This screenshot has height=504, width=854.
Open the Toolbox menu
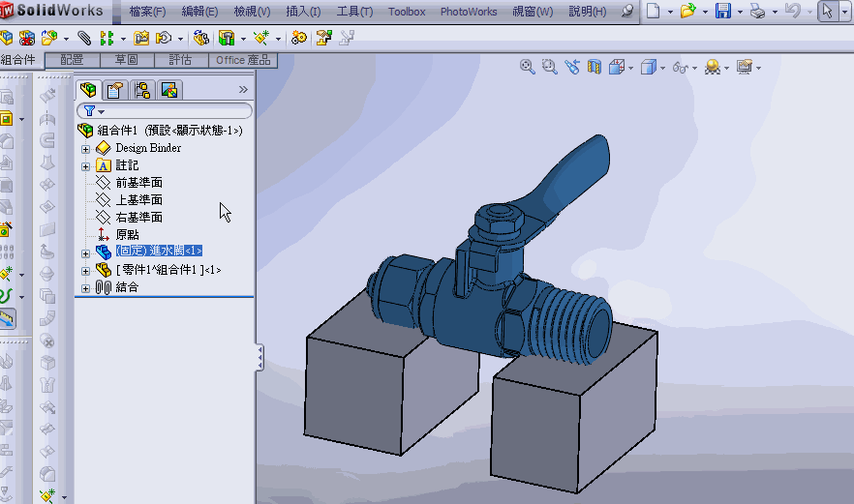coord(407,12)
